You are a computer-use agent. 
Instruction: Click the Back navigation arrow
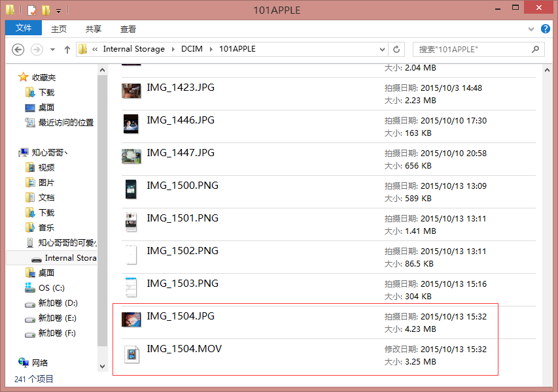(x=18, y=50)
